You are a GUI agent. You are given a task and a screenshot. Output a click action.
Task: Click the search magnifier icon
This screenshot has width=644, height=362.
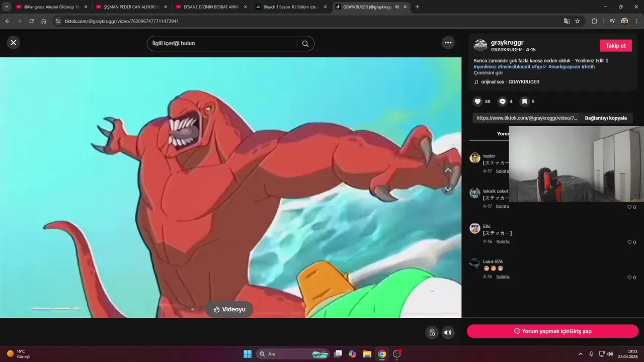(305, 44)
